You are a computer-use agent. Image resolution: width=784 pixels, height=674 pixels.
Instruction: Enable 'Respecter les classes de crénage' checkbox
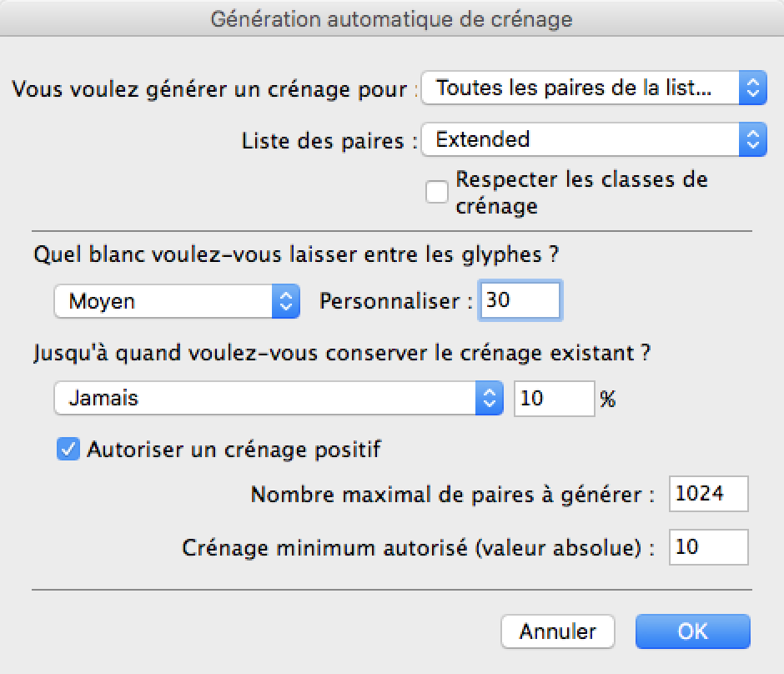[x=437, y=193]
